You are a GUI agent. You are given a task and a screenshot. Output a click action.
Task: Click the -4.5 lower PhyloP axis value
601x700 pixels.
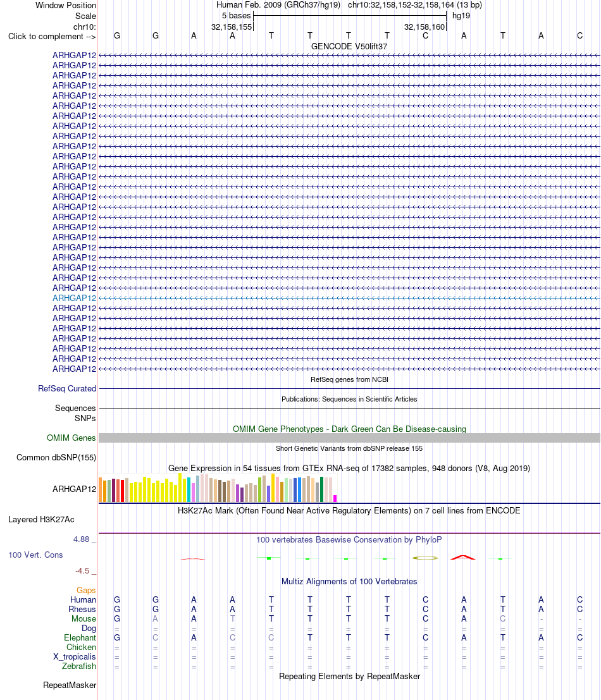tap(82, 571)
